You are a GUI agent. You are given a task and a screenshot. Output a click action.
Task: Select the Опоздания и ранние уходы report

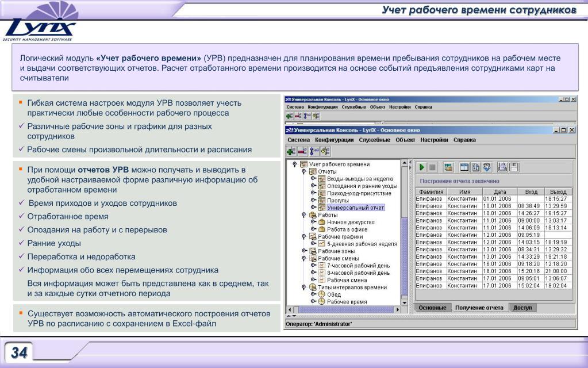[362, 186]
